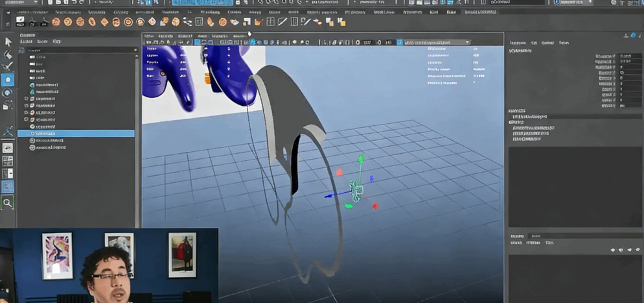Activate the highlighted Move tool

coord(8,80)
